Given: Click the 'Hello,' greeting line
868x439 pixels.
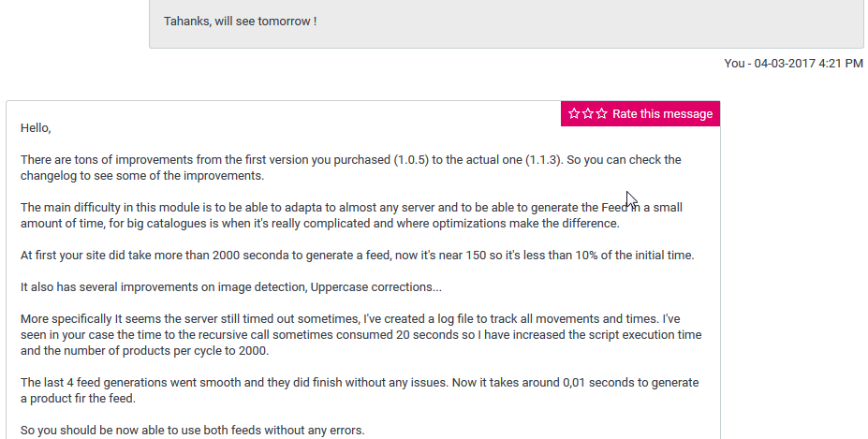Looking at the screenshot, I should pos(36,127).
